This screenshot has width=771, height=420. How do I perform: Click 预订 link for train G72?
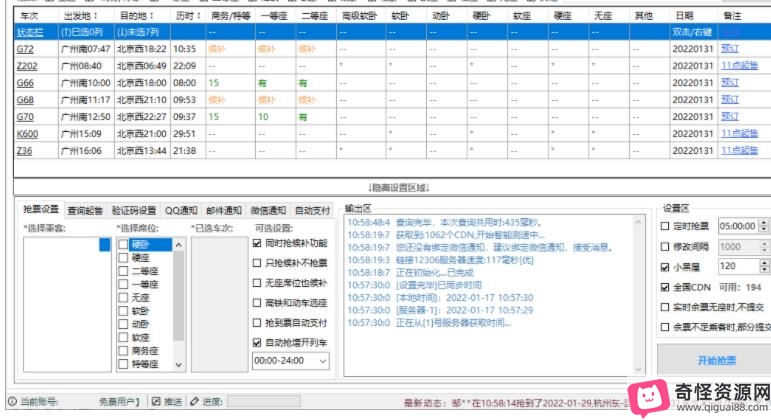tap(730, 49)
